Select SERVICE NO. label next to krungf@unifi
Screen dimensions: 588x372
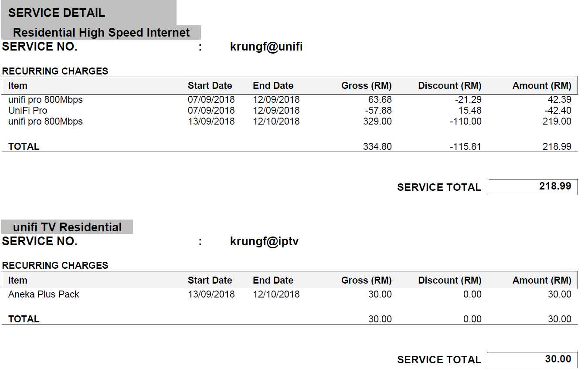click(40, 47)
